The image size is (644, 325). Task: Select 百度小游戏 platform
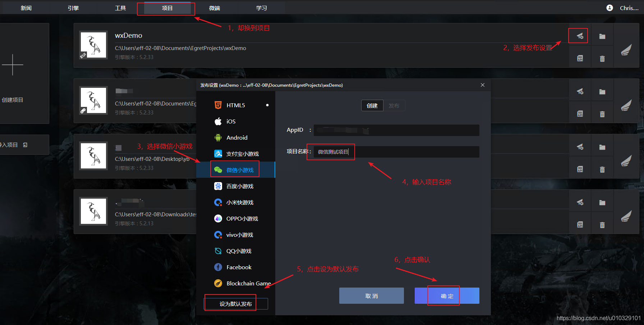click(236, 186)
